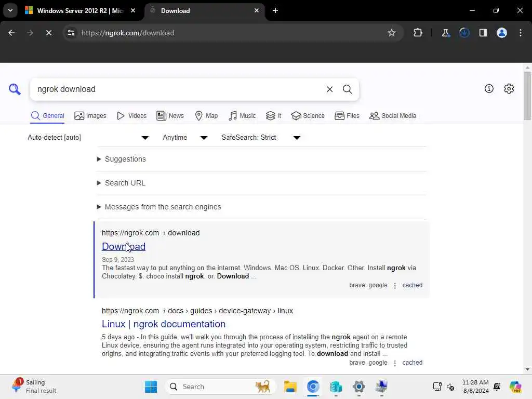The image size is (532, 399).
Task: Open cached version of Linux documentation result
Action: tap(412, 362)
